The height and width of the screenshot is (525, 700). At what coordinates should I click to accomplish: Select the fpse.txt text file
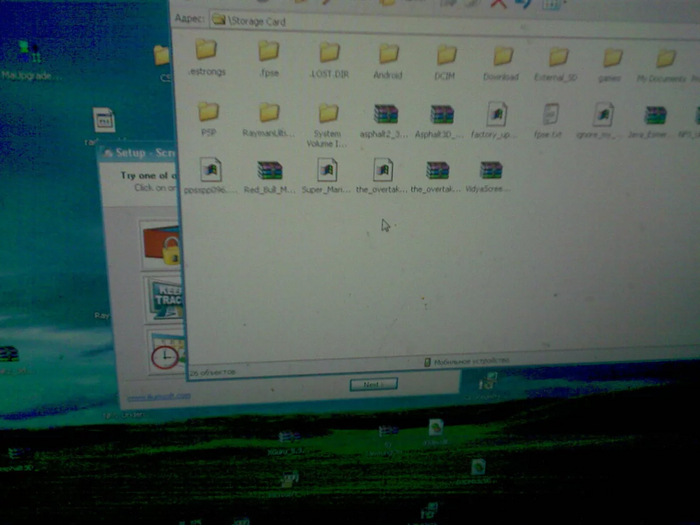[549, 121]
